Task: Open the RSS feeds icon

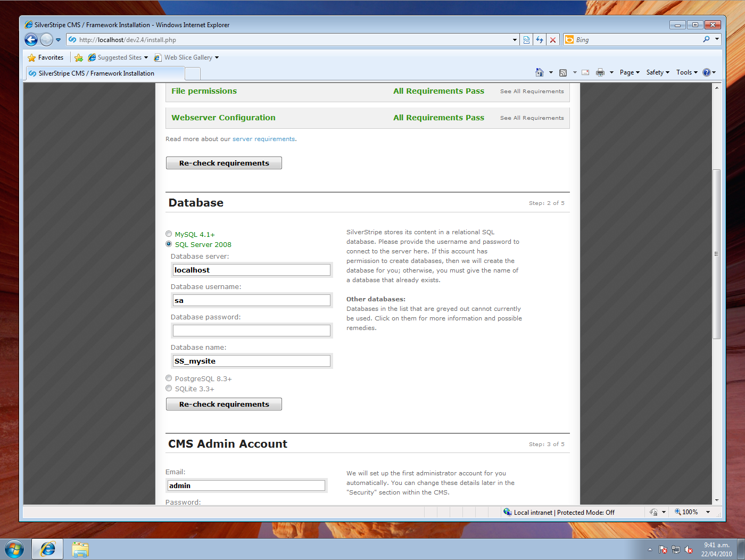Action: click(x=562, y=72)
